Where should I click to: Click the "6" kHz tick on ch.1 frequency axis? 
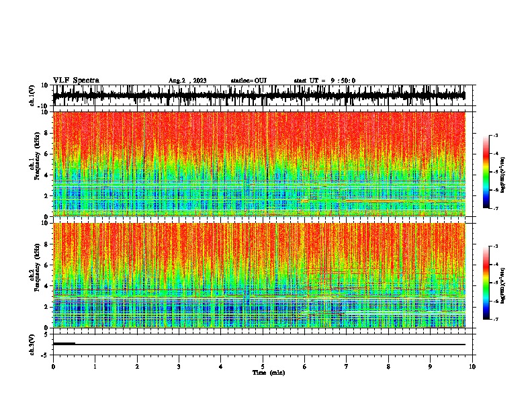pyautogui.click(x=46, y=154)
